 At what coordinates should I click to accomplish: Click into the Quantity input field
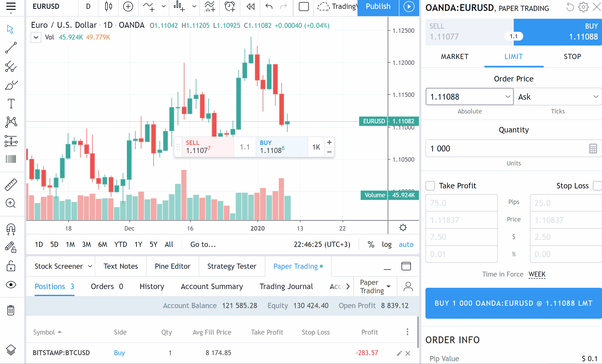505,149
